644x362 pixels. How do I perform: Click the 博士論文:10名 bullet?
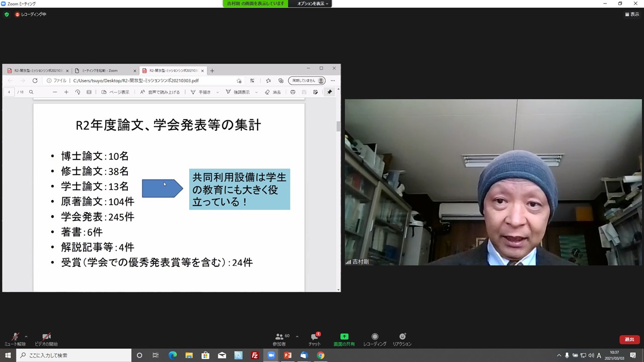tap(95, 156)
